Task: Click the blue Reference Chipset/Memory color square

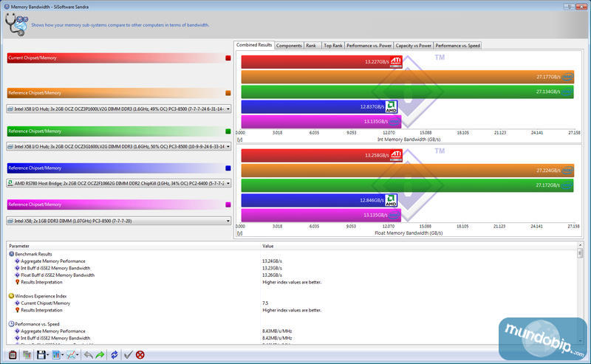Action: pos(228,168)
